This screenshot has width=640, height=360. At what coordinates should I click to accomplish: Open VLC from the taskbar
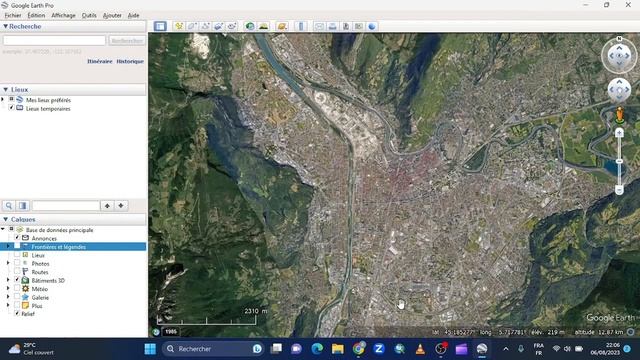420,349
